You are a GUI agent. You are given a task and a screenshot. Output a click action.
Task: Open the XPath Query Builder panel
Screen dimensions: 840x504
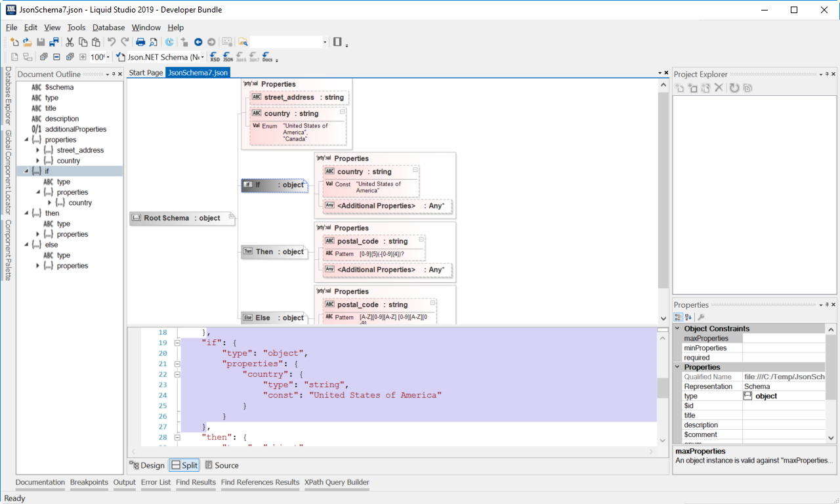pyautogui.click(x=337, y=482)
